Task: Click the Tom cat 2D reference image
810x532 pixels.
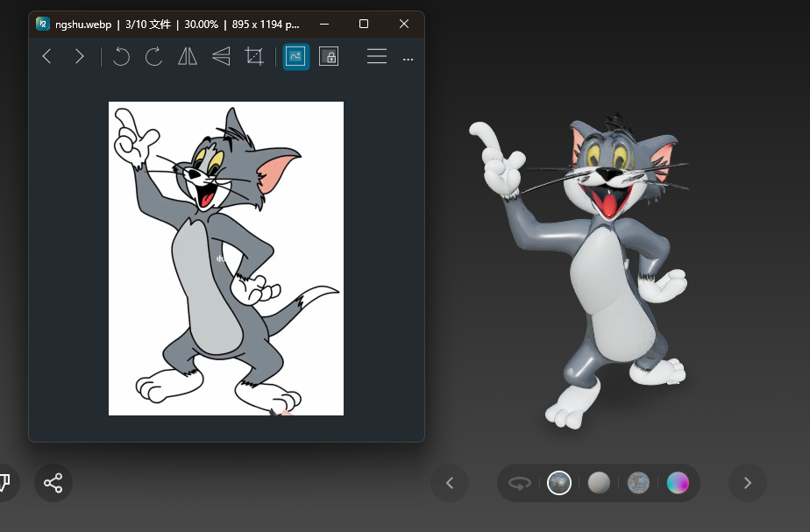Action: tap(226, 259)
